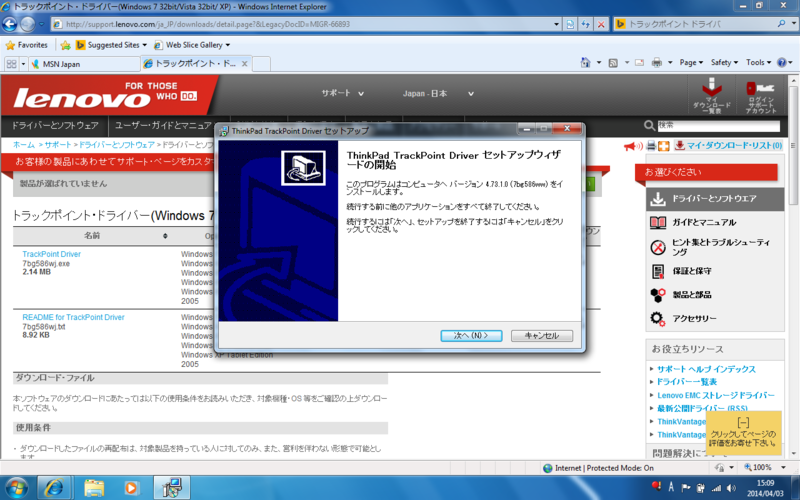Click the マイ・ダウンロード・リスト(0) link
The height and width of the screenshot is (500, 800).
point(734,145)
